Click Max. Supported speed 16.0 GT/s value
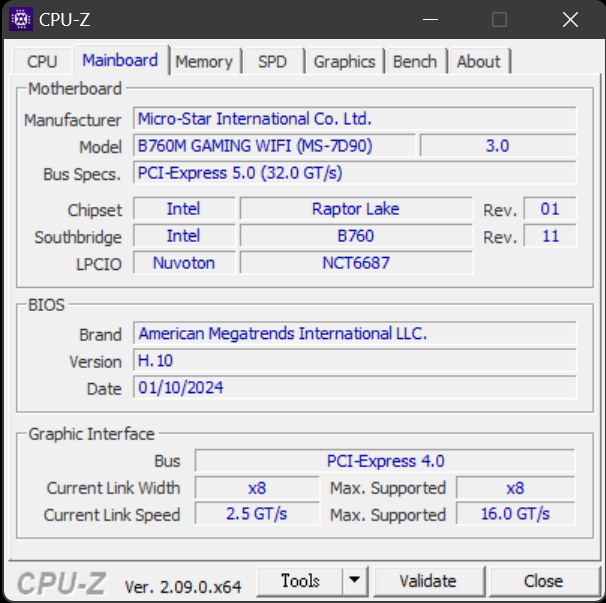Image resolution: width=606 pixels, height=603 pixels. coord(516,514)
